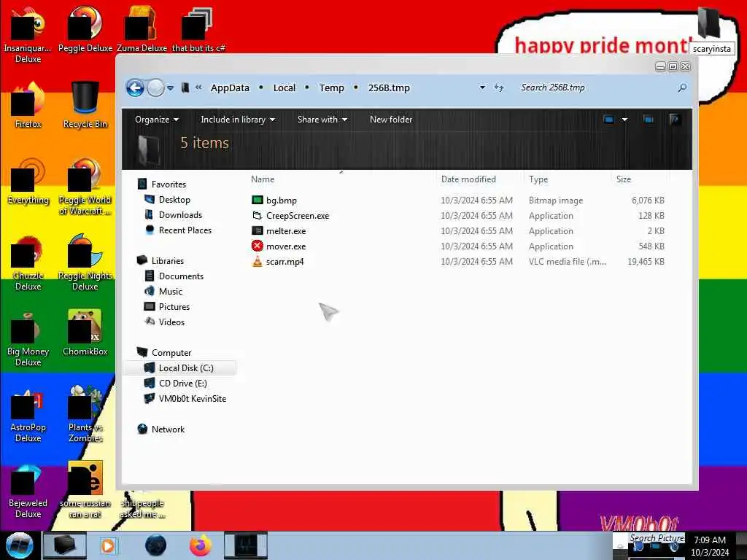Select the scarr.mp4 video file
Screen dimensions: 747x560
click(x=278, y=262)
